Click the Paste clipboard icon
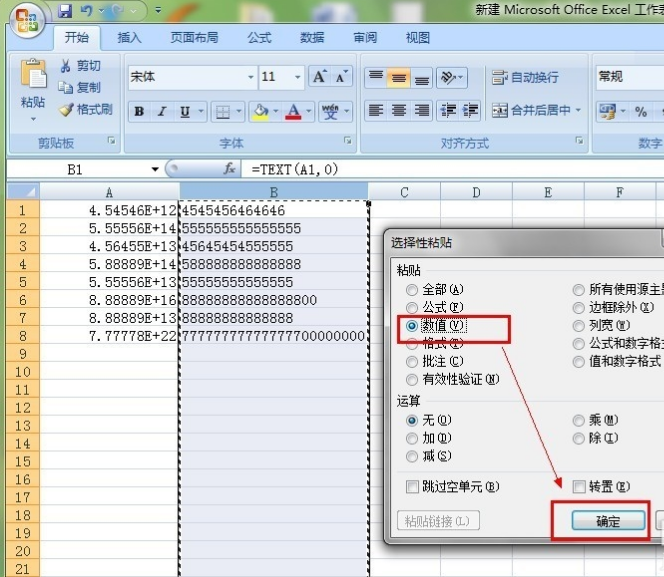 (x=33, y=74)
